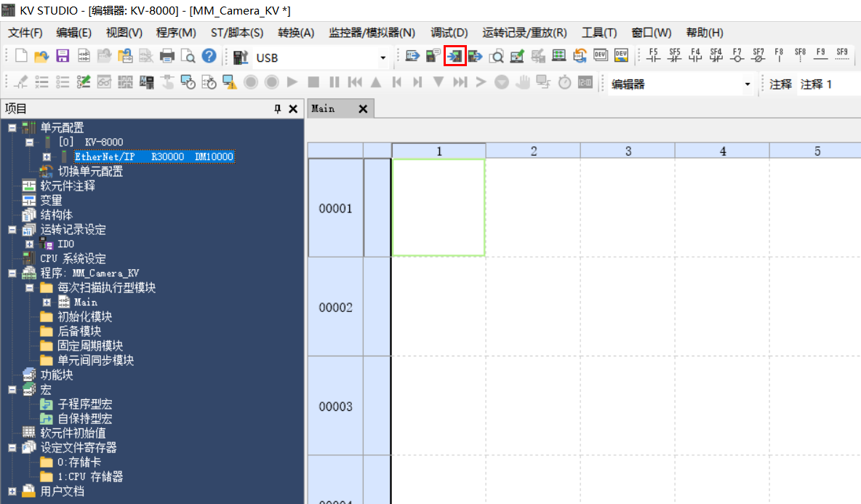Open the print preview
Screen dimensions: 861x504
click(x=188, y=56)
